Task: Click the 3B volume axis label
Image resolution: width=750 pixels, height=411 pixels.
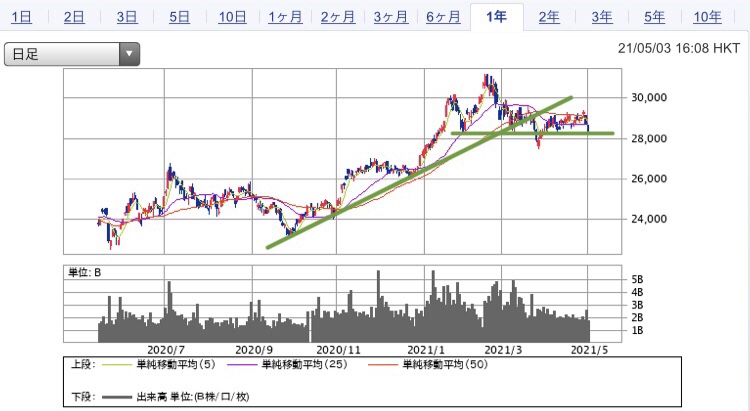Action: coord(637,305)
